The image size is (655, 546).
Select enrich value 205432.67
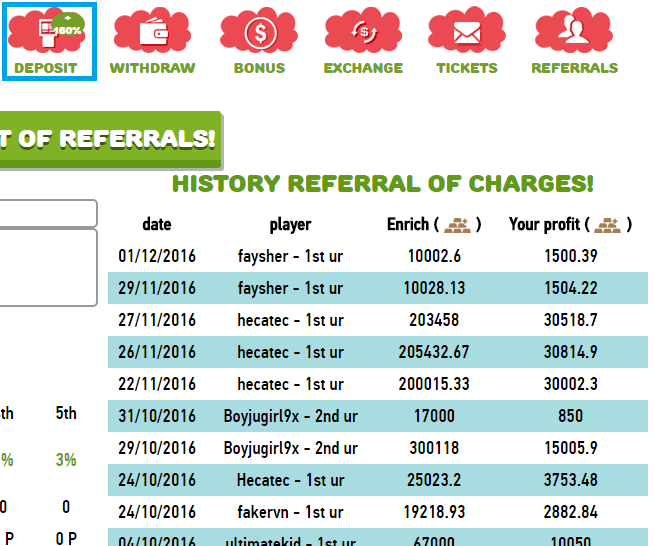pyautogui.click(x=434, y=352)
